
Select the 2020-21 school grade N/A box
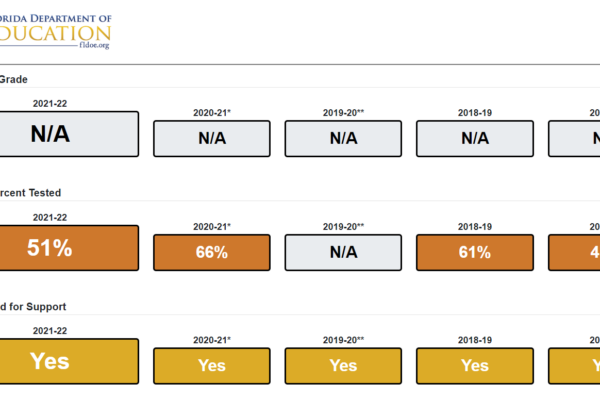[x=212, y=139]
